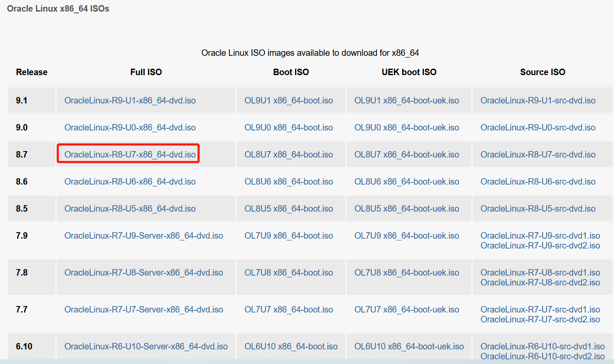
Task: Open OL9U0 x86_64-boot-uek.iso link
Action: [407, 127]
